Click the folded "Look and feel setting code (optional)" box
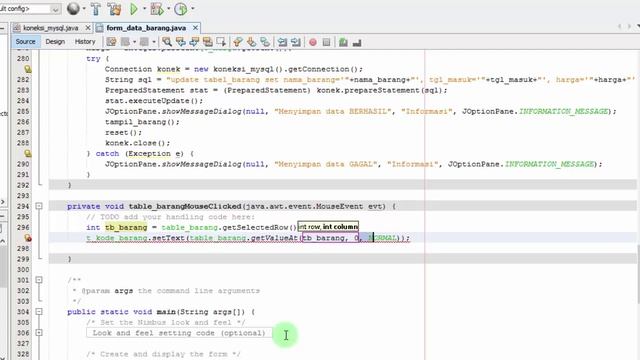Image resolution: width=640 pixels, height=360 pixels. (179, 333)
